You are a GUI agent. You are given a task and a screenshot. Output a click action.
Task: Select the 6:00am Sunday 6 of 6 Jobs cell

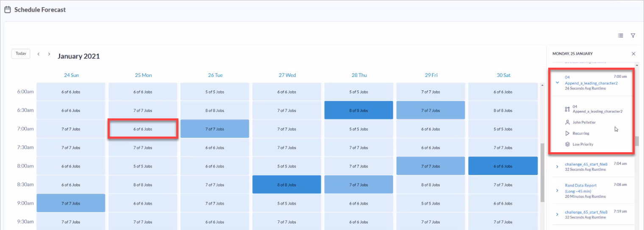pyautogui.click(x=71, y=92)
